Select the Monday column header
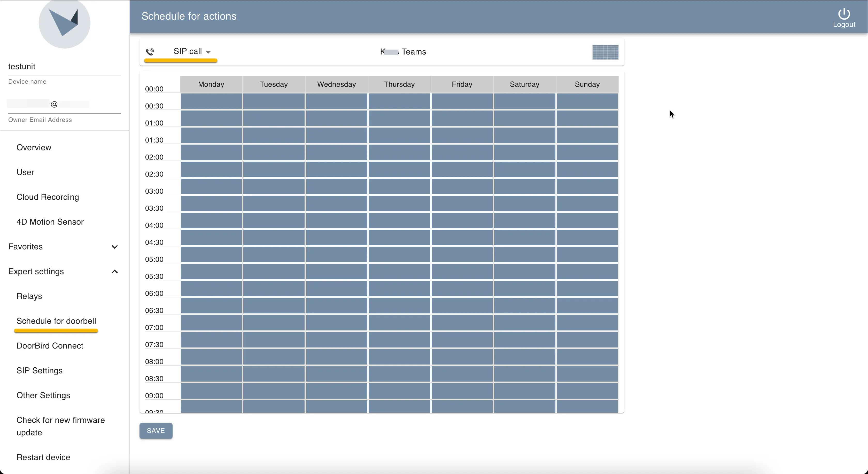The image size is (868, 474). [x=211, y=84]
